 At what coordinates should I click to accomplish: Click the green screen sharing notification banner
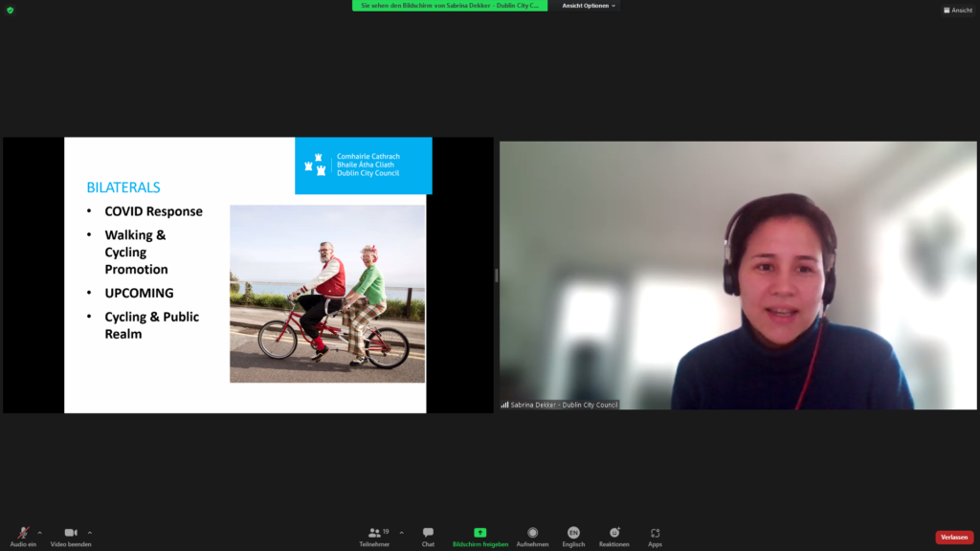(x=450, y=6)
